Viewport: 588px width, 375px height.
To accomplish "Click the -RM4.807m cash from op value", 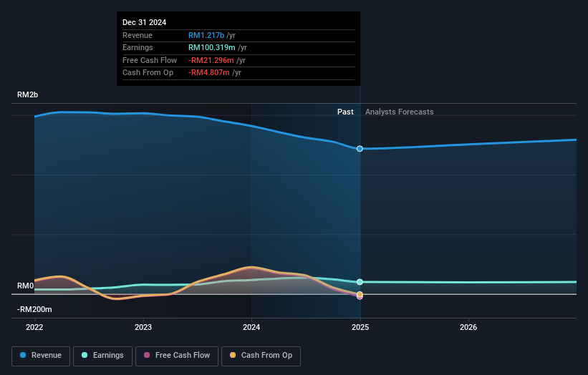I will tap(209, 73).
